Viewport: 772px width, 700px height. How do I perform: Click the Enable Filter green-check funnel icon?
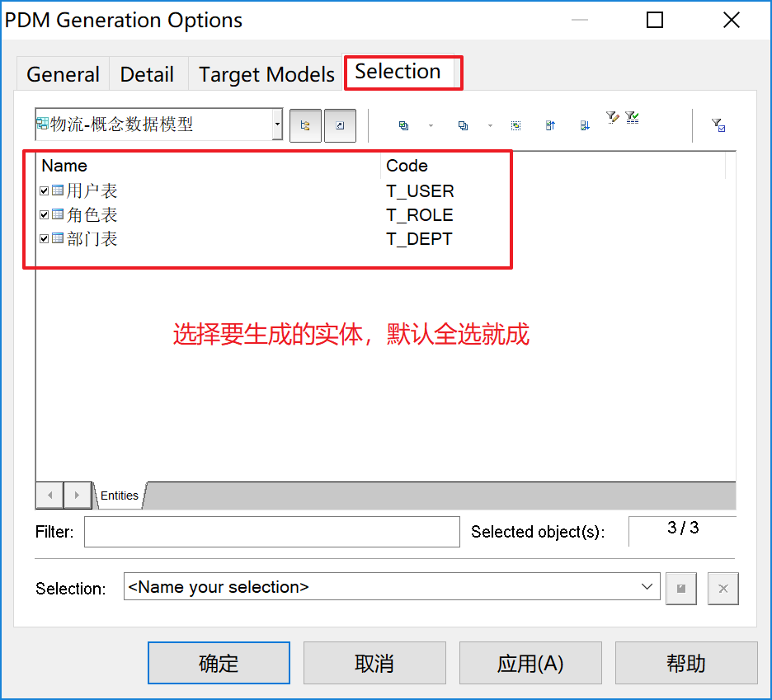pos(632,117)
